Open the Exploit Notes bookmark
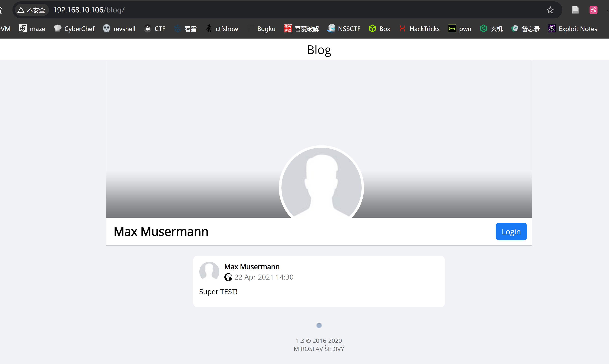The image size is (609, 364). click(x=572, y=29)
